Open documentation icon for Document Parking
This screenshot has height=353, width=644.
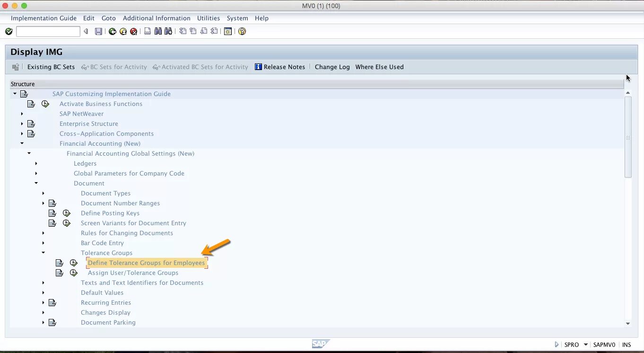(52, 323)
